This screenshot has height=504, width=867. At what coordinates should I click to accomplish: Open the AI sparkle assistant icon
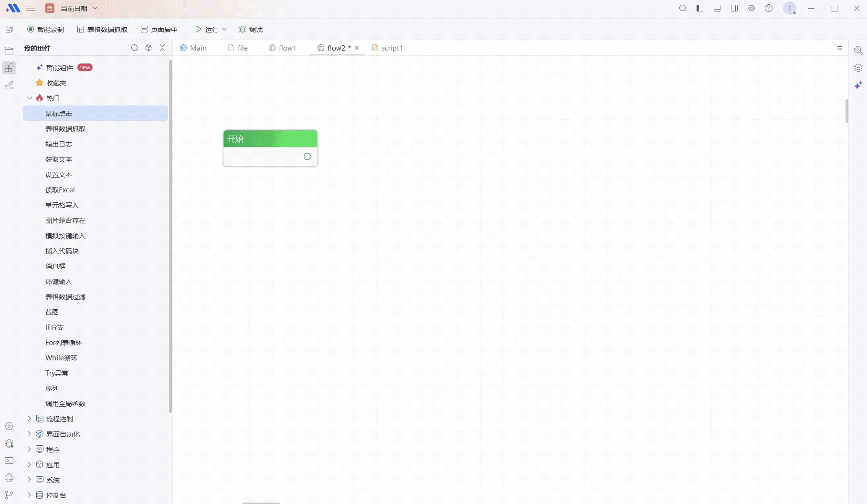coord(858,85)
